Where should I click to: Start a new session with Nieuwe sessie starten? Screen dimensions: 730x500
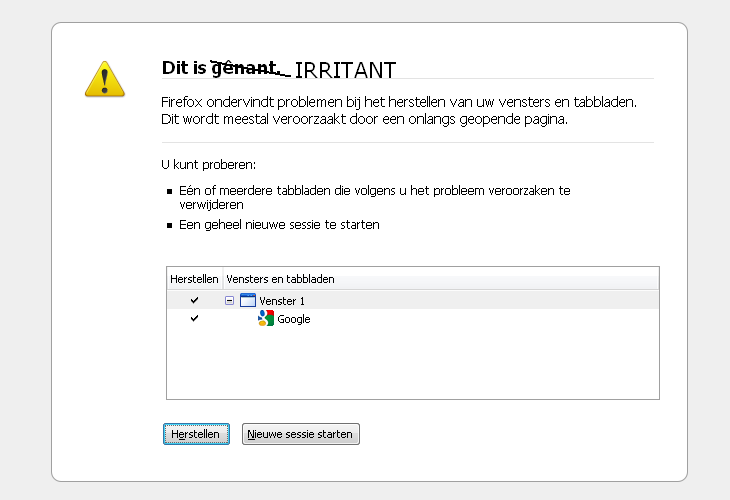pos(301,434)
